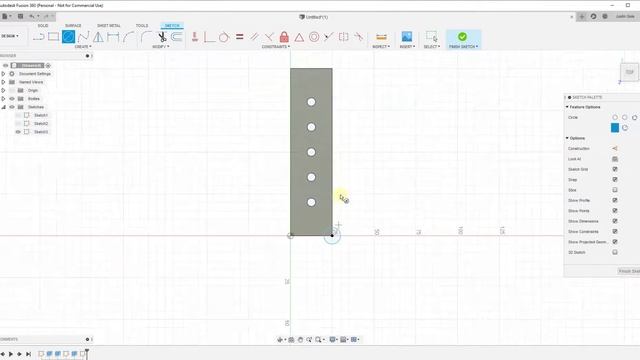Viewport: 640px width, 360px height.
Task: Toggle Show Constraints checkbox
Action: coord(615,231)
